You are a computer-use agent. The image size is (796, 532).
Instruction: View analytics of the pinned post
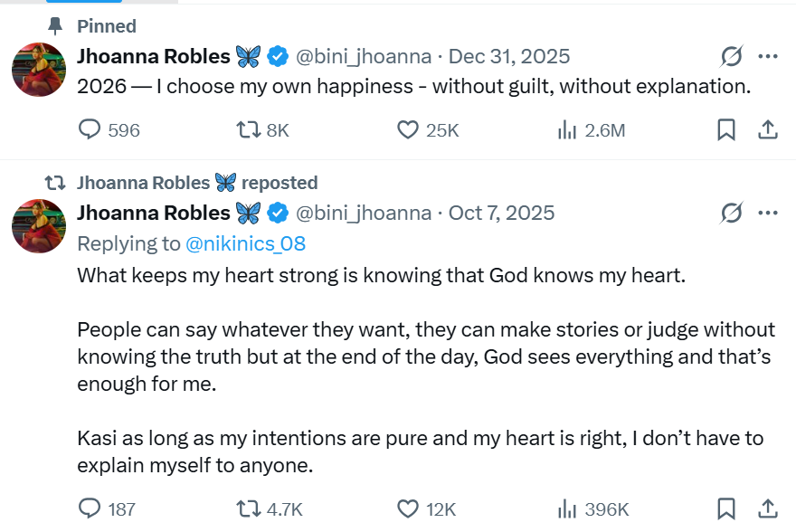568,130
